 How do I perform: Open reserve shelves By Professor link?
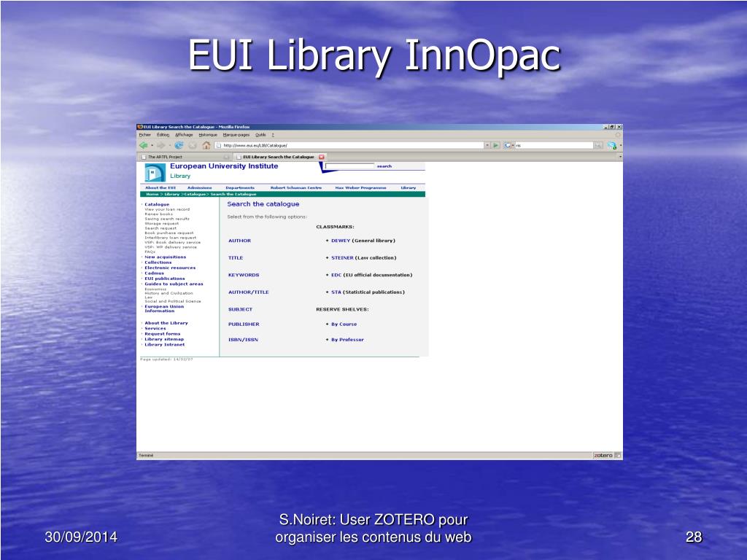coord(347,340)
